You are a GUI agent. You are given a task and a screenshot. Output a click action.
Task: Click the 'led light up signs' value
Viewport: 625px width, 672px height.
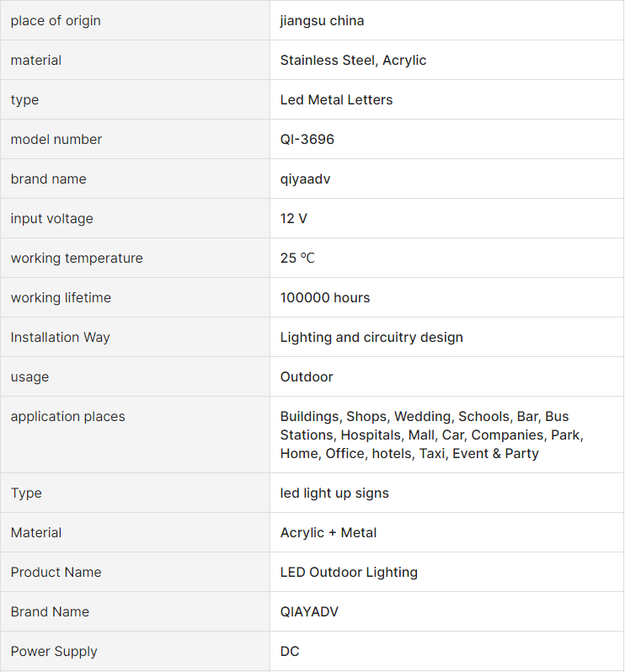click(334, 493)
